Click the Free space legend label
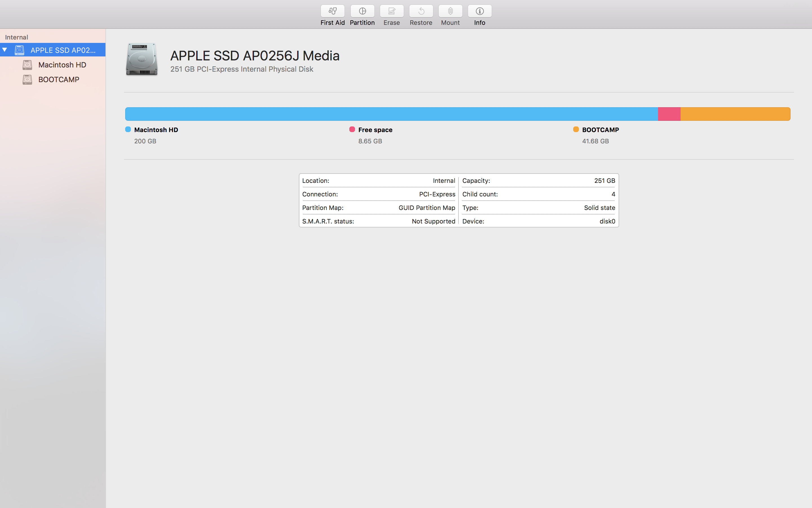This screenshot has width=812, height=508. 375,130
